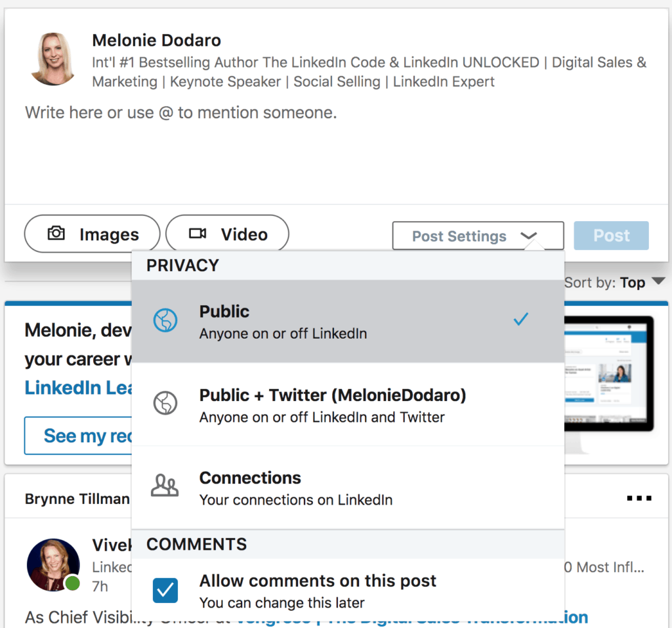The image size is (672, 628).
Task: Click the profile photo with green status dot
Action: pyautogui.click(x=54, y=565)
